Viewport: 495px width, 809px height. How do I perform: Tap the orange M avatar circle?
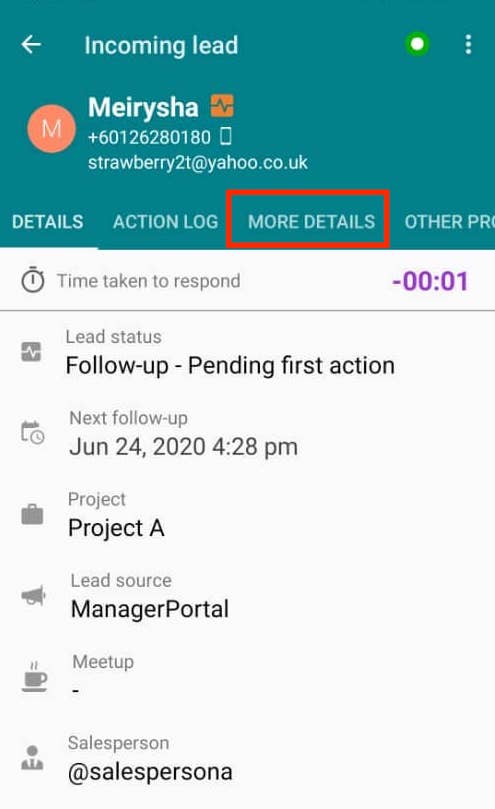click(x=51, y=128)
